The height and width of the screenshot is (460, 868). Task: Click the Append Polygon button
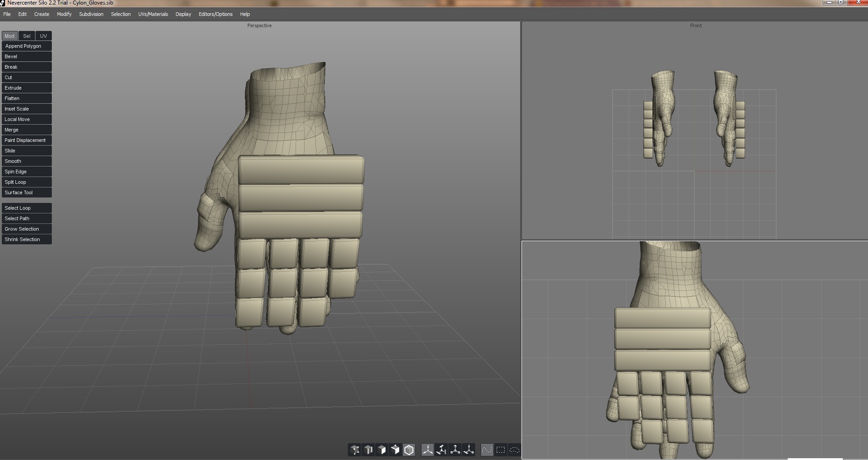(27, 46)
